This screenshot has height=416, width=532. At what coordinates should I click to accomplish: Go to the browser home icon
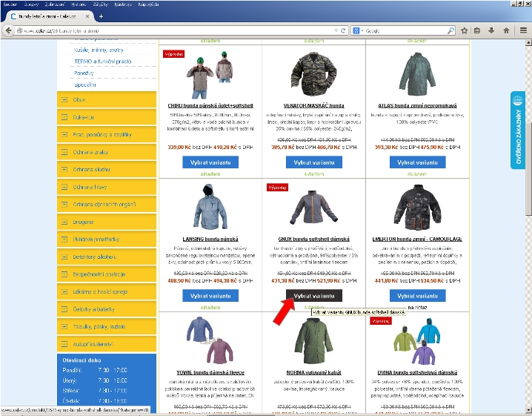pos(506,30)
